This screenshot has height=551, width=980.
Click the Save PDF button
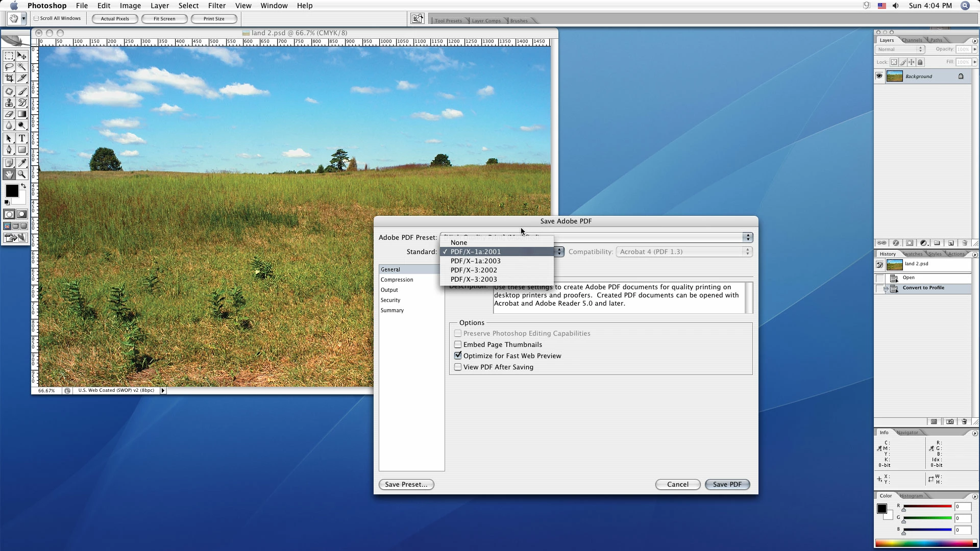[x=727, y=484]
